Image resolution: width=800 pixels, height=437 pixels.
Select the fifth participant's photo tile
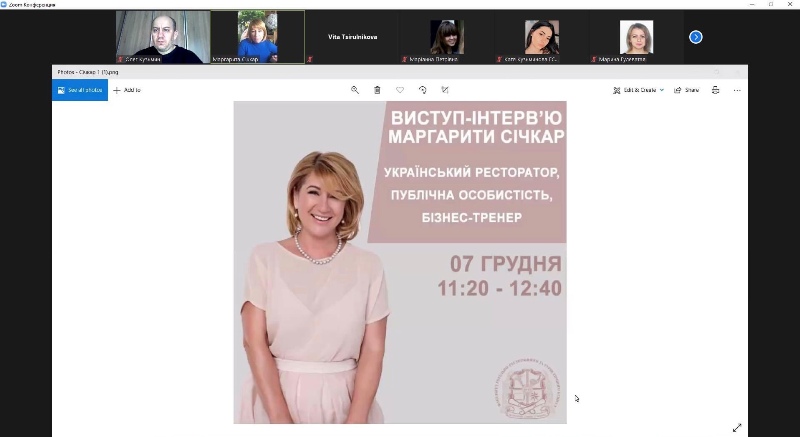(x=542, y=37)
